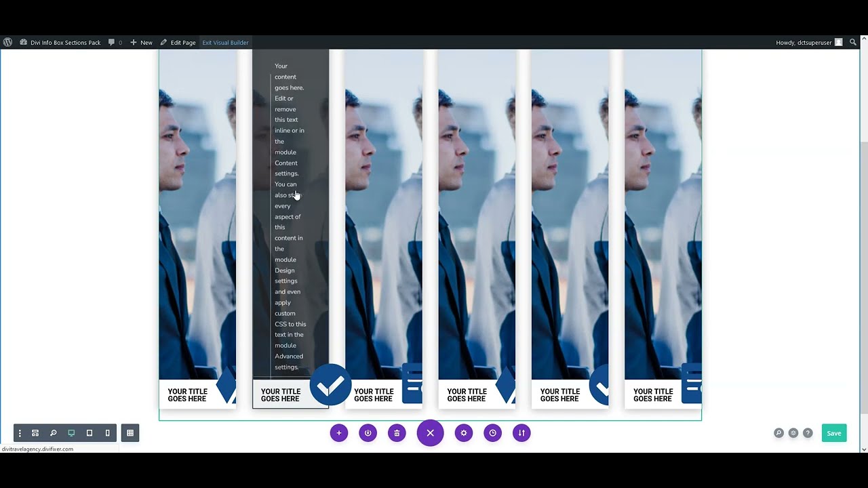Image resolution: width=868 pixels, height=488 pixels.
Task: Open the WordPress logo menu
Action: [7, 42]
